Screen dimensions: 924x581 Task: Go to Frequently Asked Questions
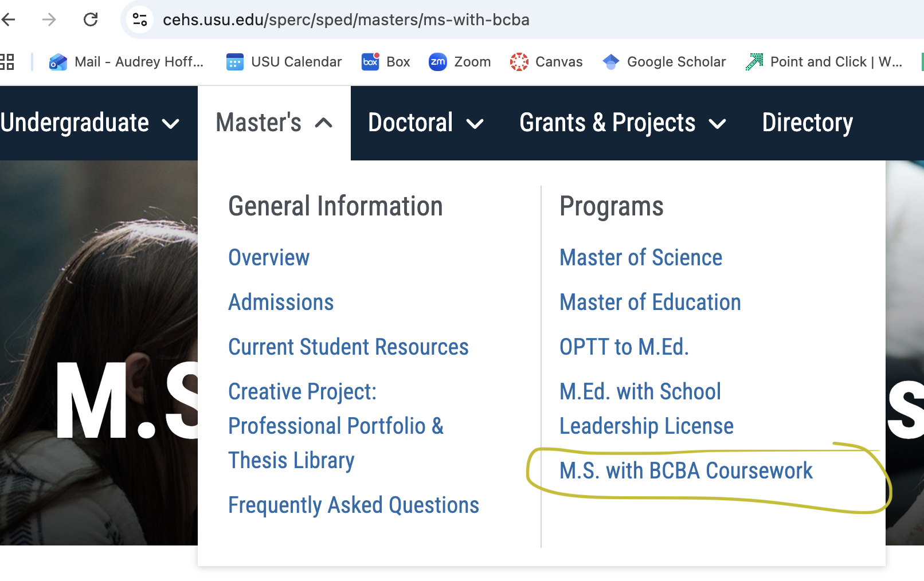pyautogui.click(x=353, y=505)
